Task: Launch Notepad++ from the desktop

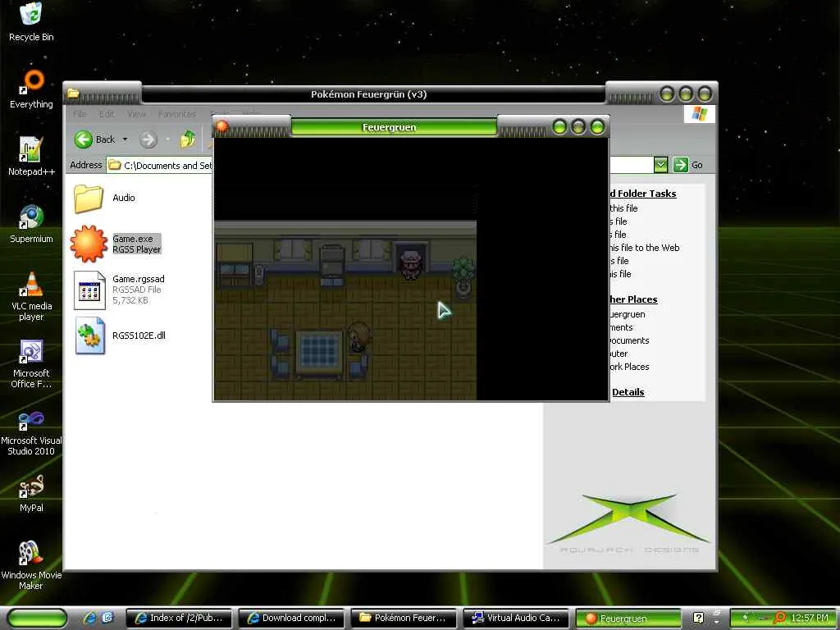Action: 30,149
